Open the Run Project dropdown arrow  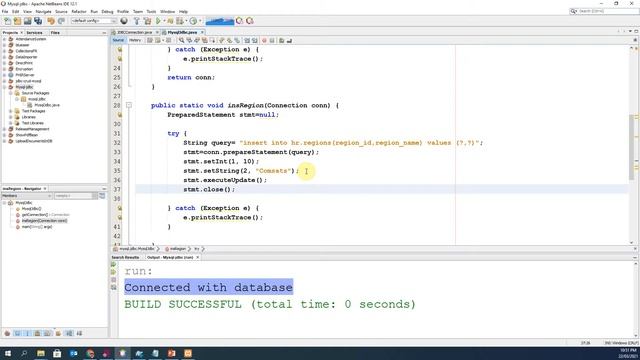click(164, 21)
